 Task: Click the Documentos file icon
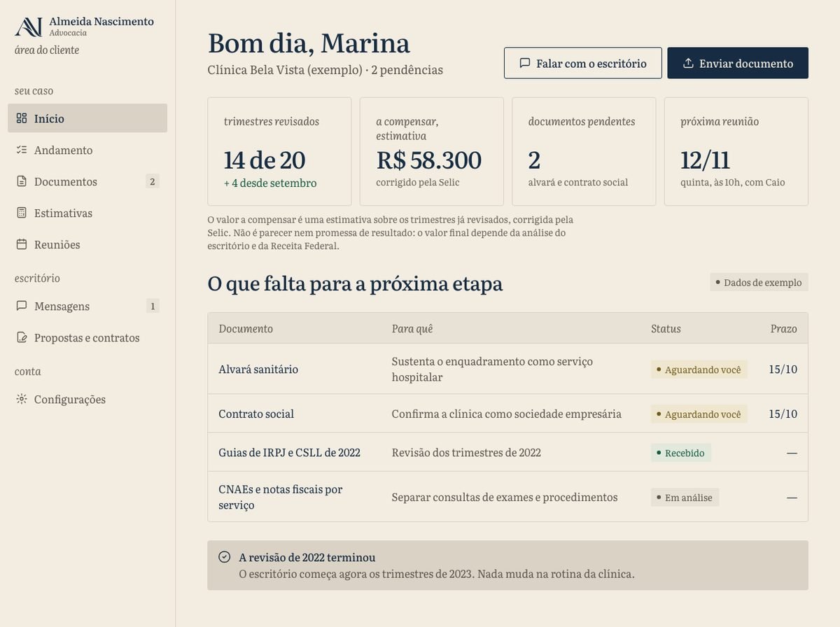tap(22, 181)
